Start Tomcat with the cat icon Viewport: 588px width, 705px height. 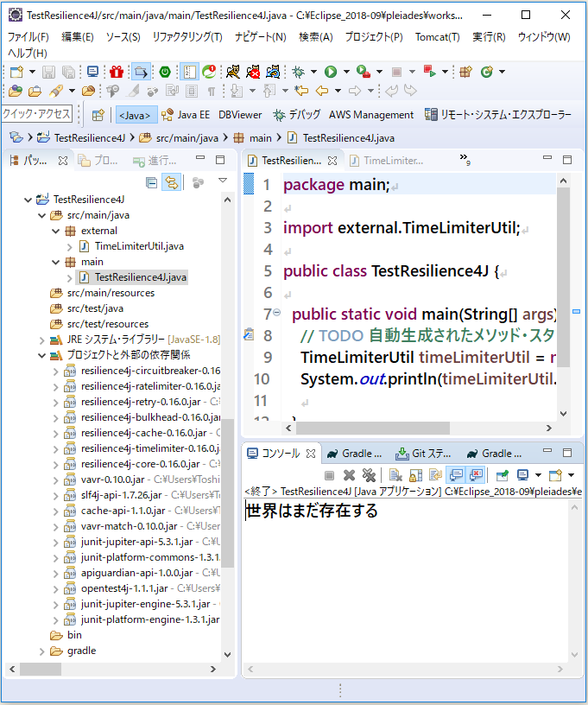pos(232,72)
